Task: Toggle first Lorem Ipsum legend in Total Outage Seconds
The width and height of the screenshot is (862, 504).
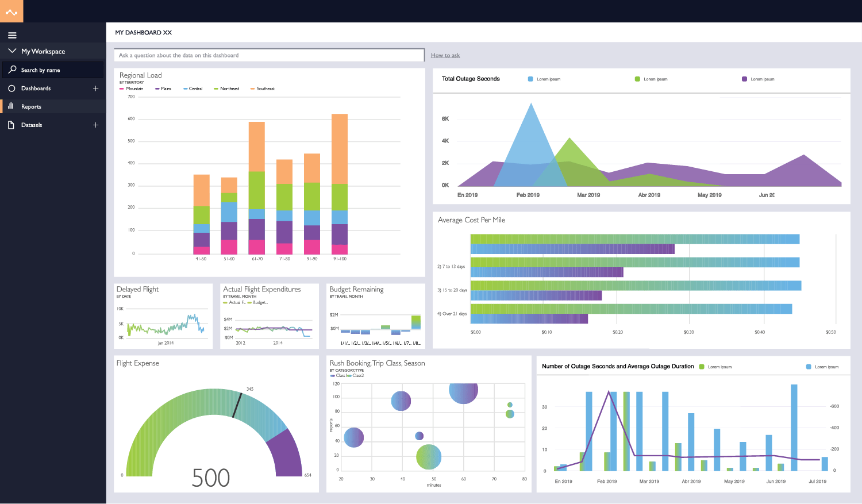Action: [x=543, y=79]
